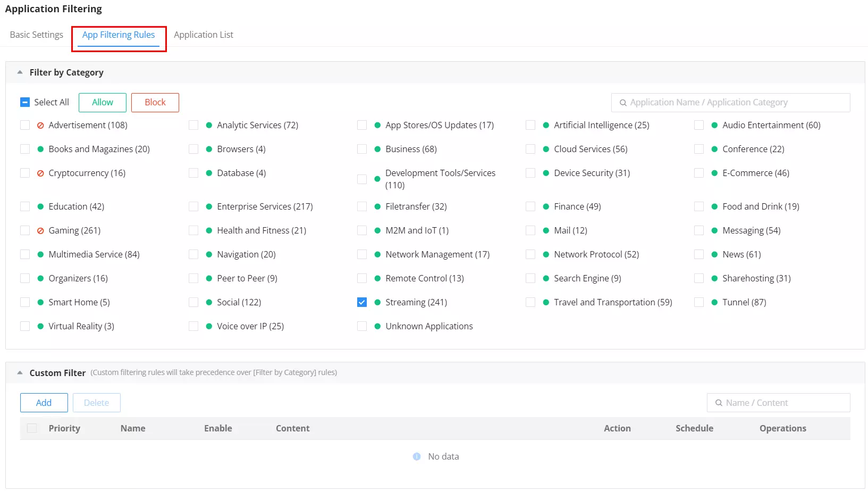The image size is (868, 491).
Task: Check the Remote Control (13) checkbox
Action: click(x=362, y=278)
